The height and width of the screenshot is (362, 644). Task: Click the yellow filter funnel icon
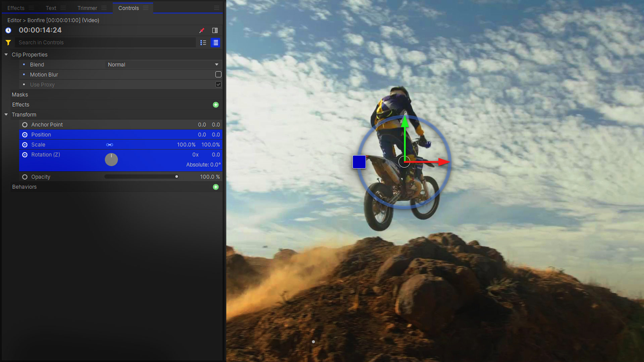8,43
